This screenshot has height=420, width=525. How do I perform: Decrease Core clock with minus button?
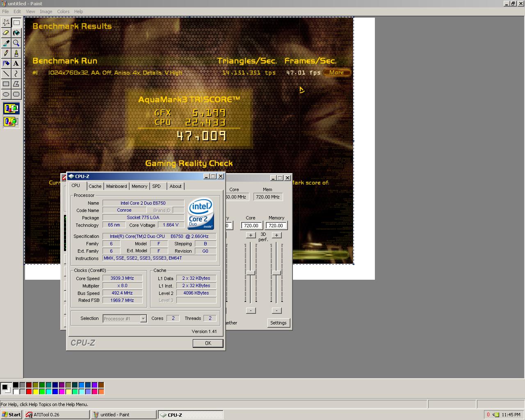tap(251, 310)
